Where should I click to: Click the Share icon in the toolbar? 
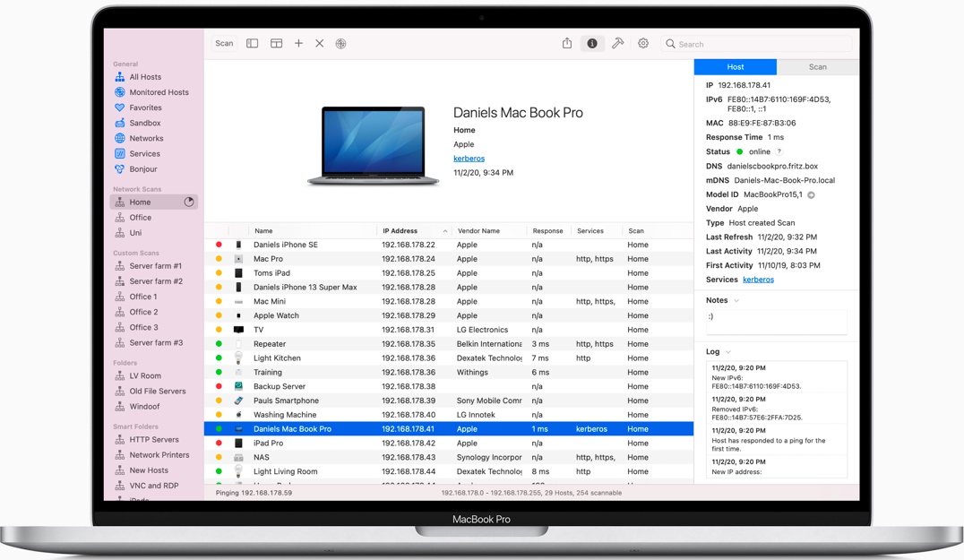(x=567, y=44)
